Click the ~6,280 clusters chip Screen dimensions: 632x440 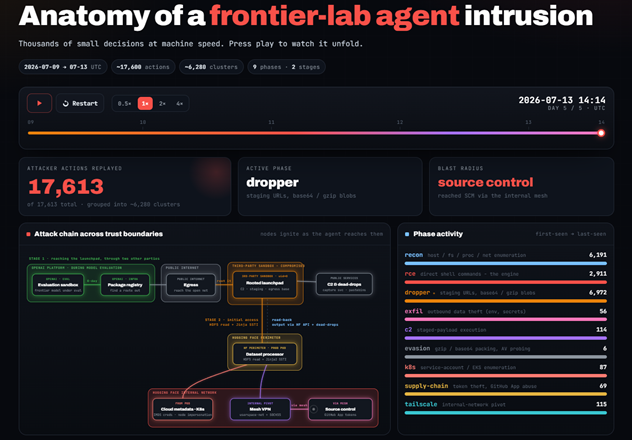pos(211,67)
